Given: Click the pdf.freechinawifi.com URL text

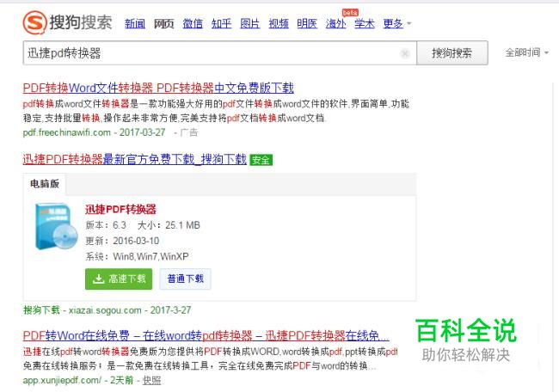Looking at the screenshot, I should click(67, 132).
